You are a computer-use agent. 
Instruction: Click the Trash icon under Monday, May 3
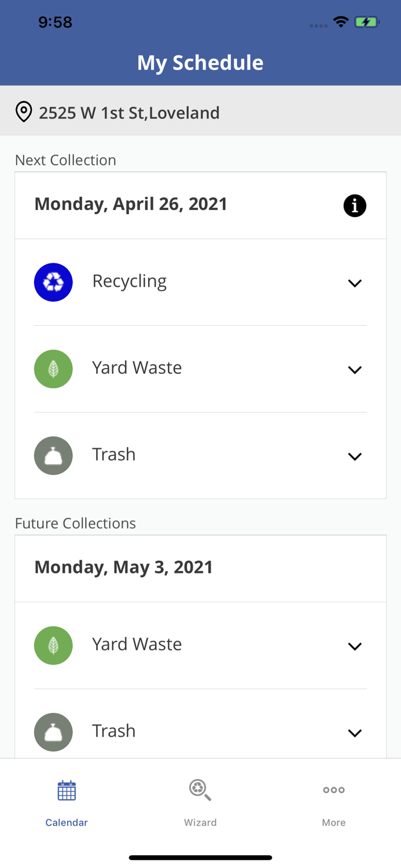(53, 731)
